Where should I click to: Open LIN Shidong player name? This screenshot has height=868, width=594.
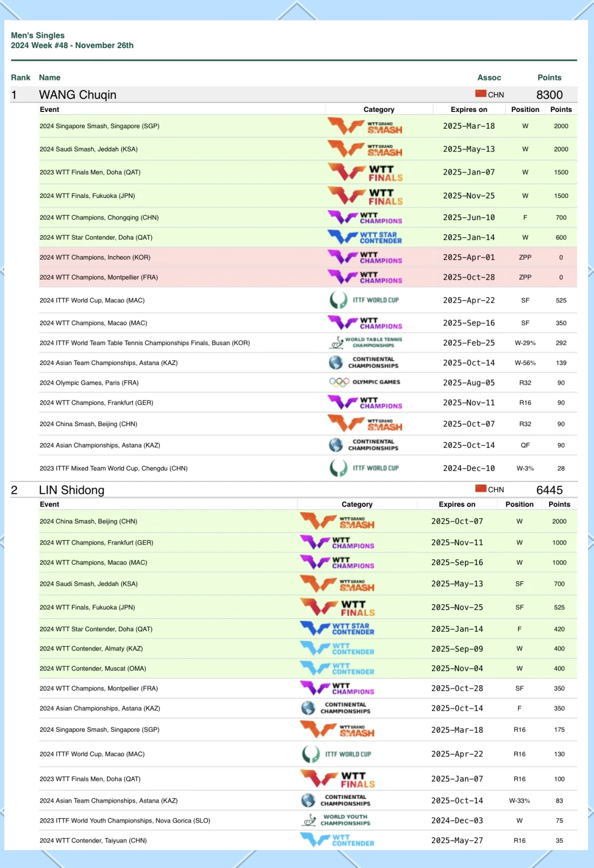click(x=71, y=490)
